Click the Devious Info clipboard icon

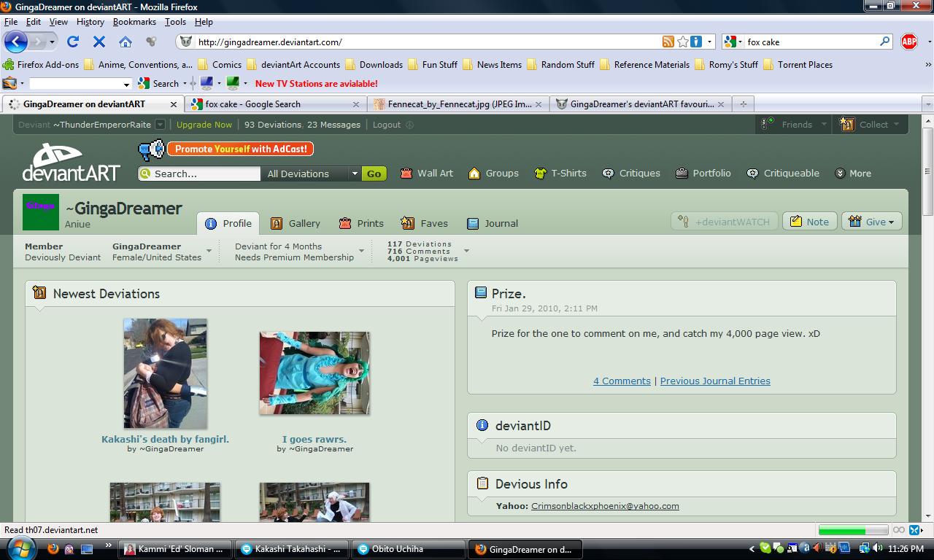[482, 483]
